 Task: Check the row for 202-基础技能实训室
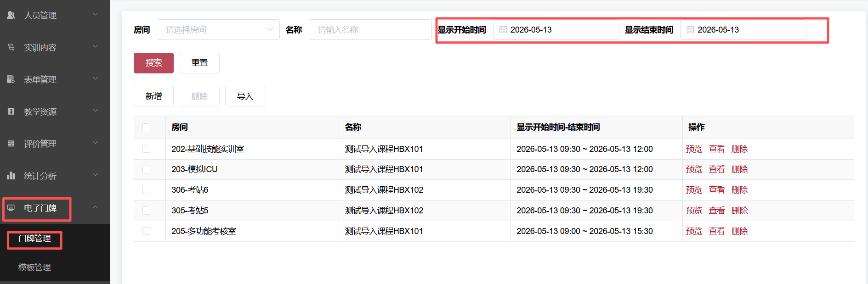point(147,149)
